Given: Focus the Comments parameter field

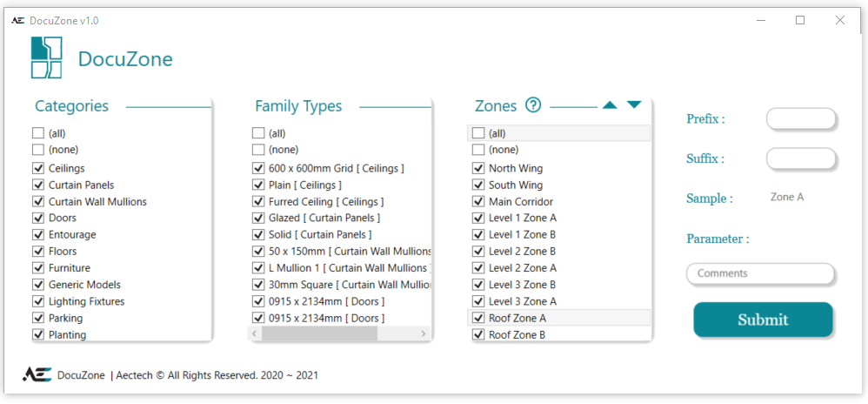Looking at the screenshot, I should pos(760,274).
